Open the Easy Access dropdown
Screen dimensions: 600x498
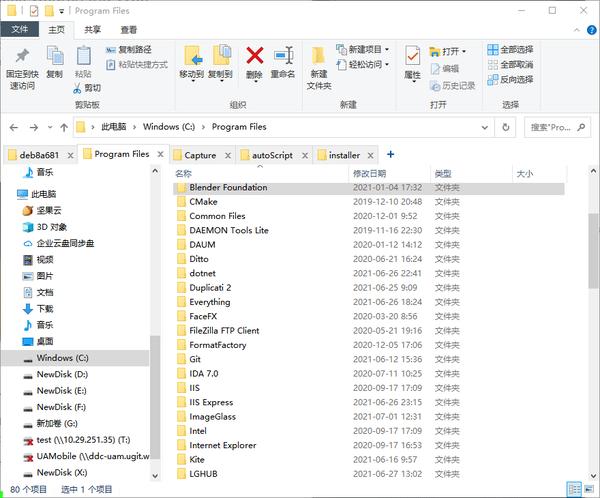[x=362, y=65]
